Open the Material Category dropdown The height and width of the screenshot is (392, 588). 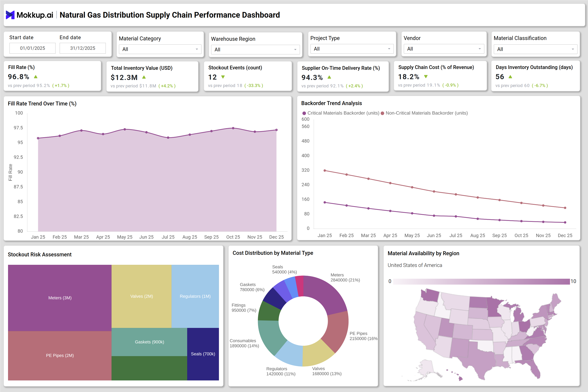click(160, 49)
